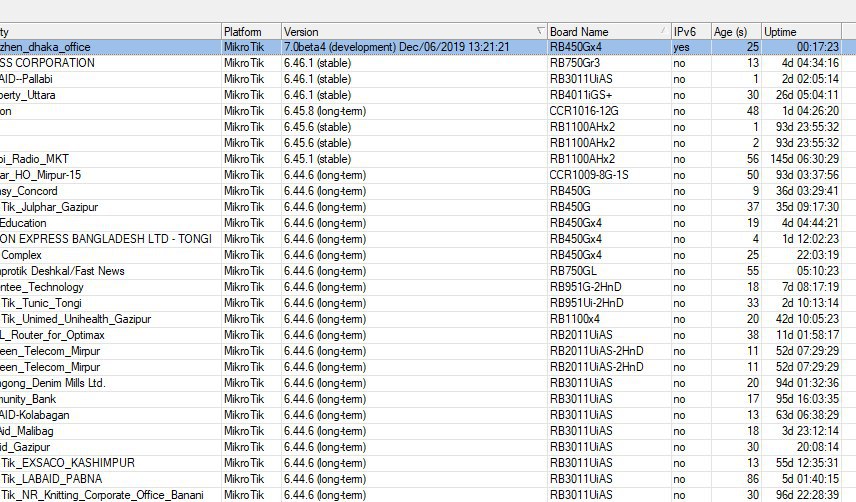
Task: Click the CCR1009-8G-1S board name cell
Action: point(609,175)
